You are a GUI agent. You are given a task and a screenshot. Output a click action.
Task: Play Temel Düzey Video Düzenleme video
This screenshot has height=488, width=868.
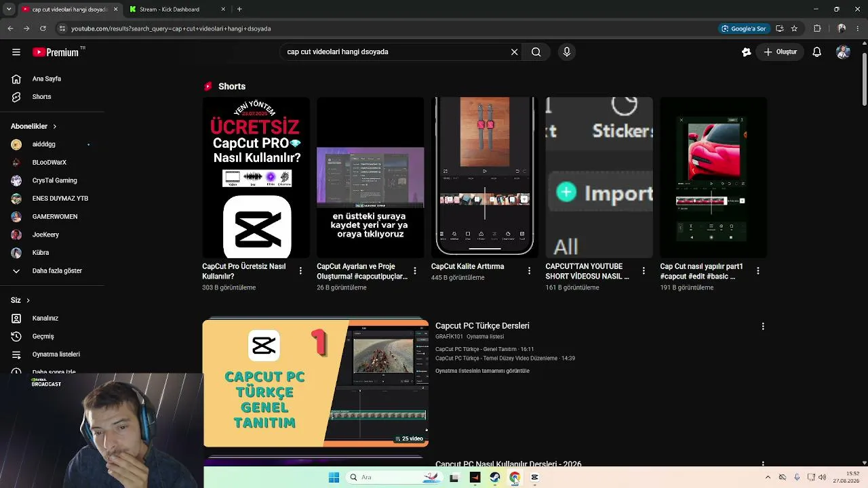(x=505, y=359)
